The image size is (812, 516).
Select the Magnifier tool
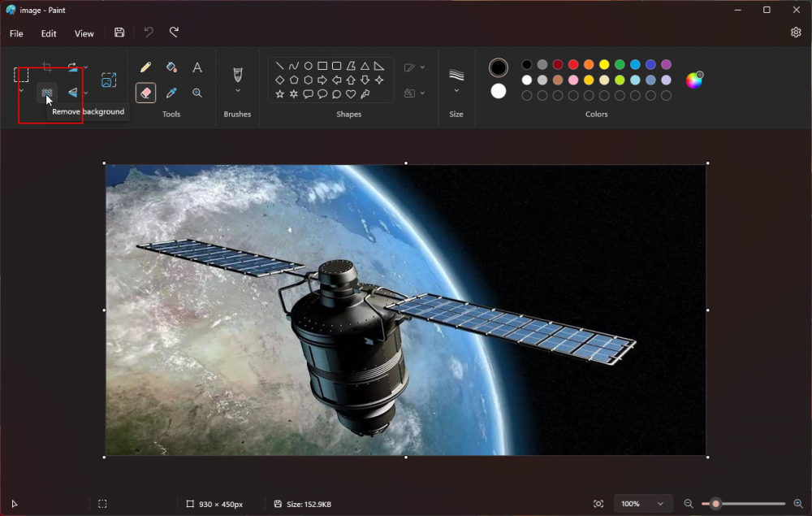pyautogui.click(x=197, y=93)
